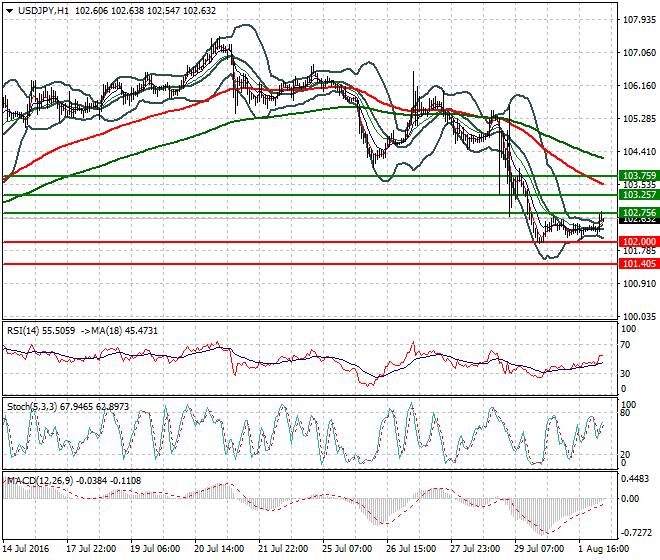Click the MA(18) 45.4731 value in RSI panel

point(119,331)
